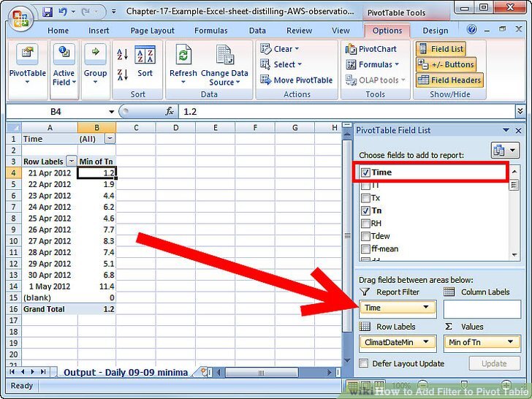Click the disabled Update button
The image size is (532, 399).
pos(494,363)
